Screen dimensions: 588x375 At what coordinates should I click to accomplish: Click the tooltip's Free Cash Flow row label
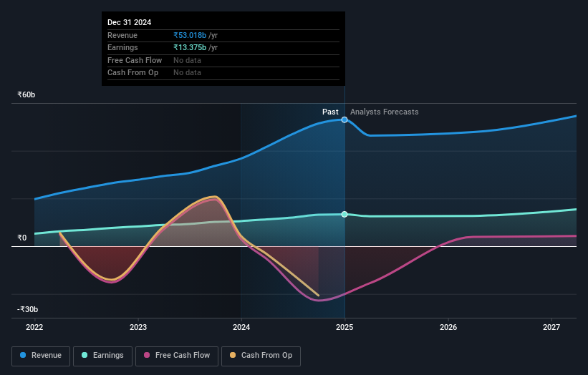135,60
